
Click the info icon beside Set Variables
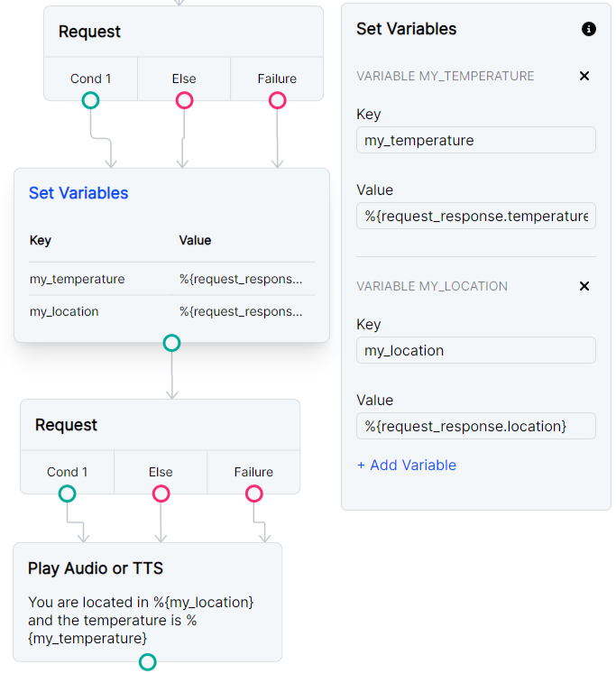[589, 29]
